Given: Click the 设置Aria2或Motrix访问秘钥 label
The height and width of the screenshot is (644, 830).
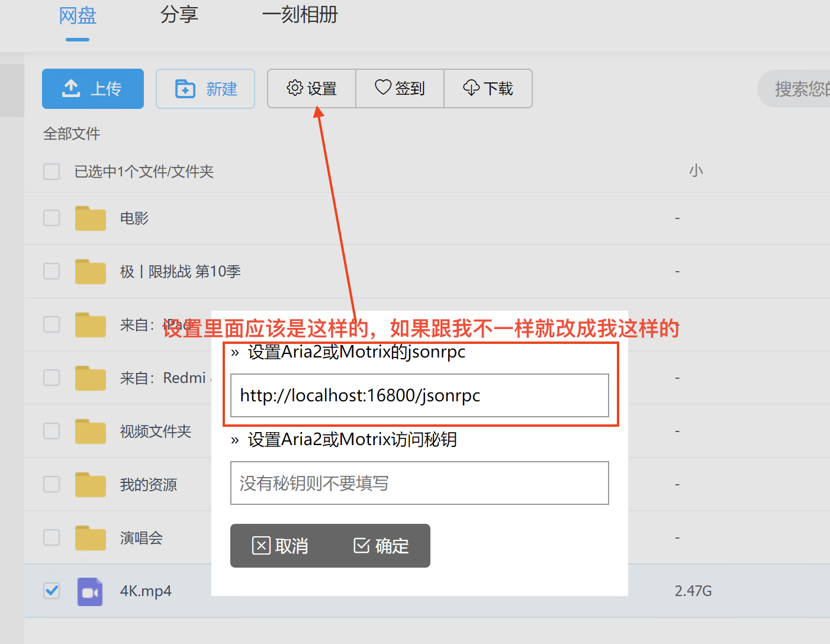Looking at the screenshot, I should pyautogui.click(x=352, y=439).
